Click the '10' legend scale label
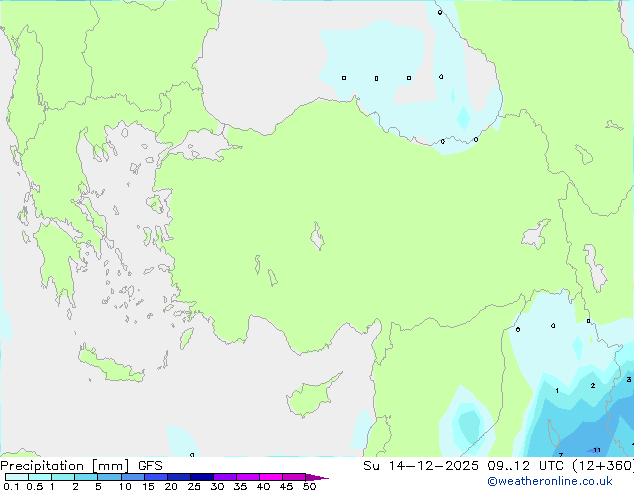The width and height of the screenshot is (634, 490). coord(125,486)
